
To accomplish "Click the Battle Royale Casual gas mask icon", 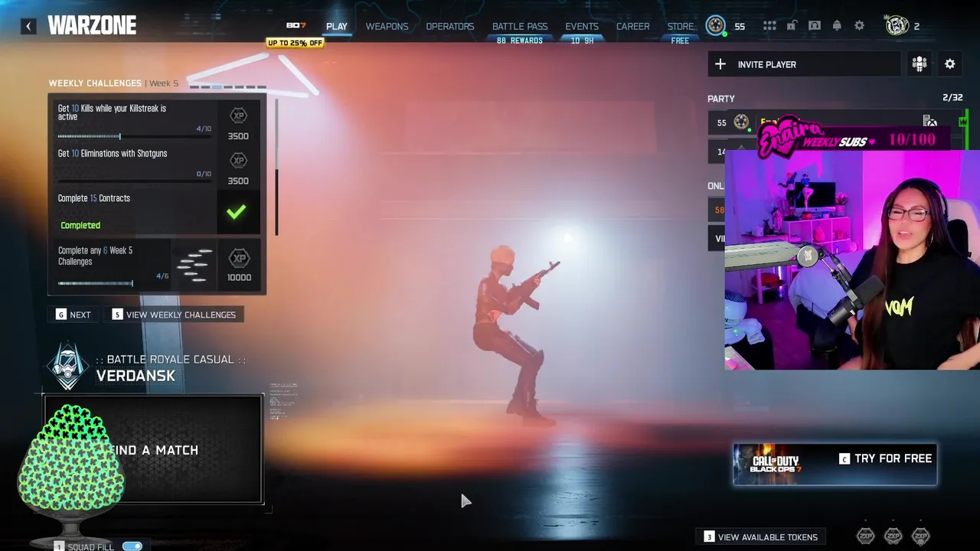I will tap(68, 366).
